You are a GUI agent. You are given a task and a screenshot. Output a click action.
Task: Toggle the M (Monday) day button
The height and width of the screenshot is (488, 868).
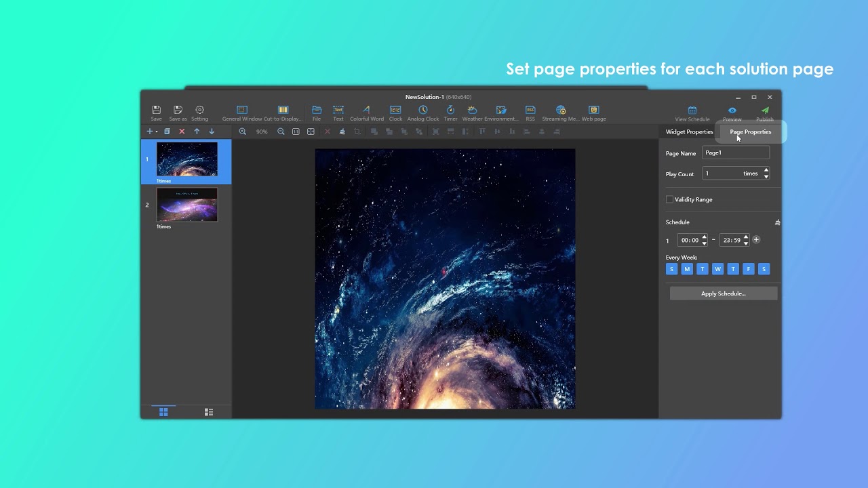tap(687, 269)
